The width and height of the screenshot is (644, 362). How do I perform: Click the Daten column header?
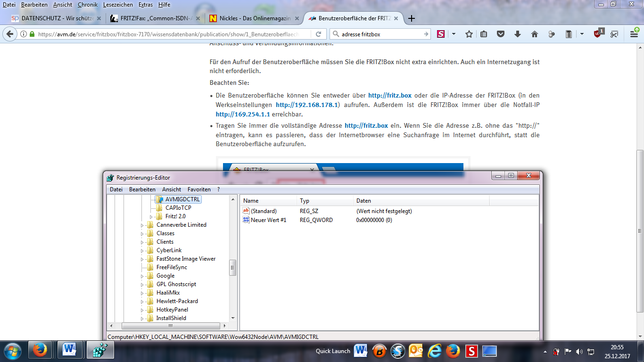click(421, 201)
